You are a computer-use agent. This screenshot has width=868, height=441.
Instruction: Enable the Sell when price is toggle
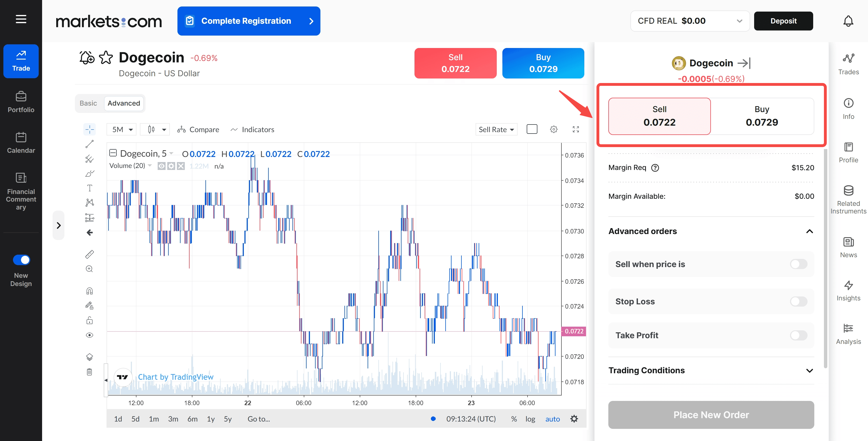click(798, 264)
